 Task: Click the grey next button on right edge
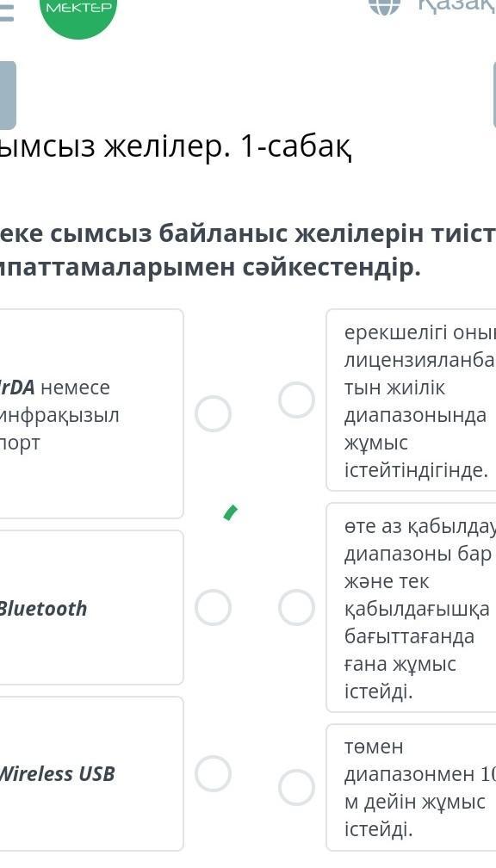click(493, 96)
